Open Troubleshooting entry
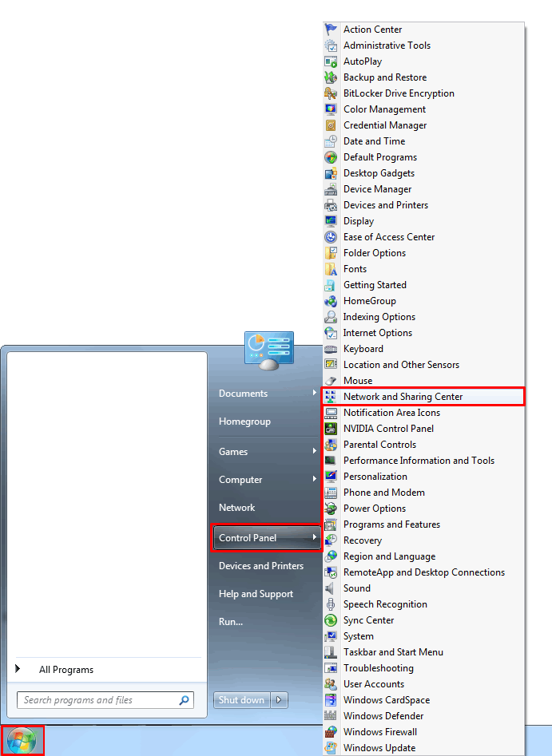 (423, 667)
